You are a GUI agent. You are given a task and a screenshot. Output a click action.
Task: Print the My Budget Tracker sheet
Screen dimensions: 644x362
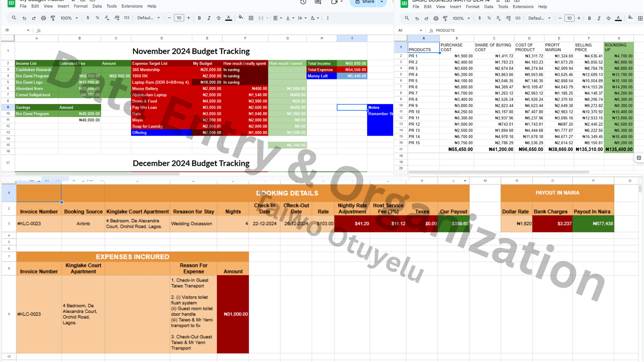(43, 18)
